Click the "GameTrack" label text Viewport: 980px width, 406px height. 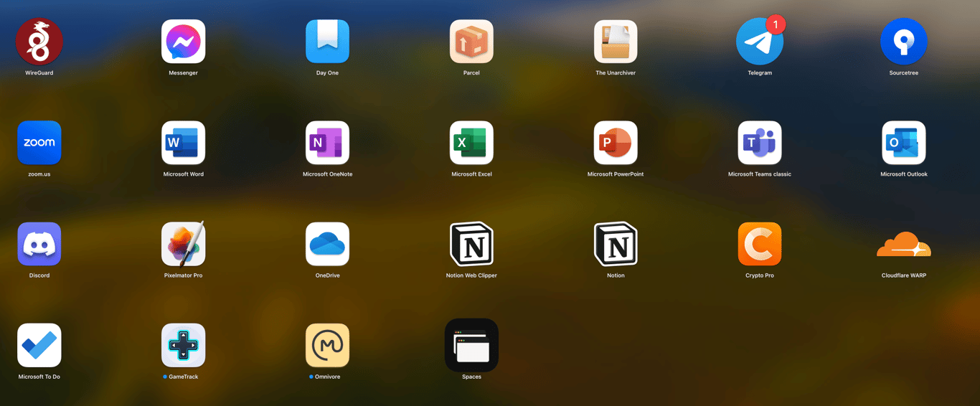184,377
